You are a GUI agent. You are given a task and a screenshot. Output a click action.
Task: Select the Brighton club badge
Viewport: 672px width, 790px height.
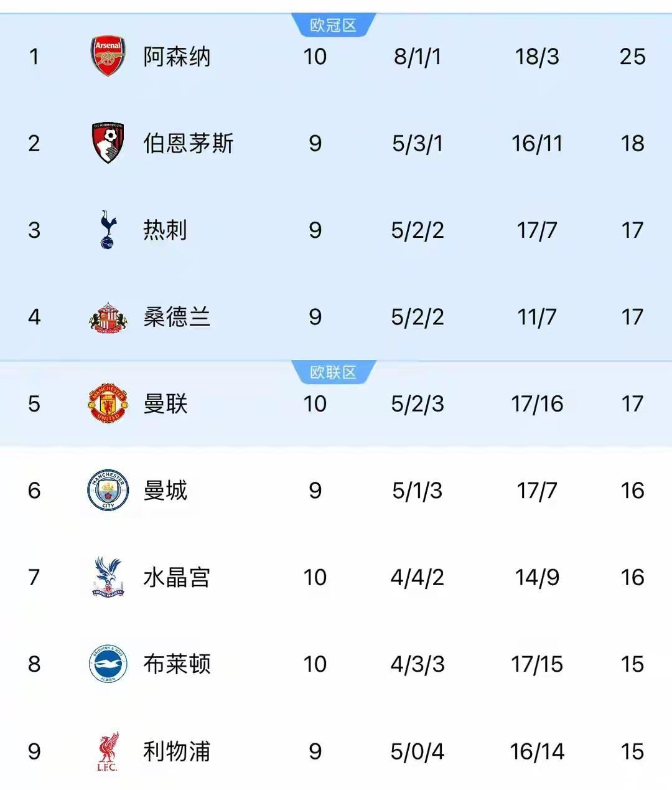tap(108, 664)
